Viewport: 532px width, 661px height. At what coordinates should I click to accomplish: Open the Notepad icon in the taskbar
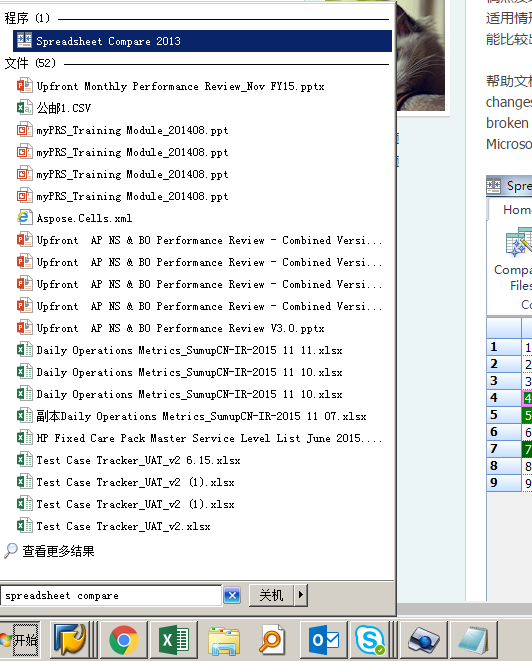point(473,640)
